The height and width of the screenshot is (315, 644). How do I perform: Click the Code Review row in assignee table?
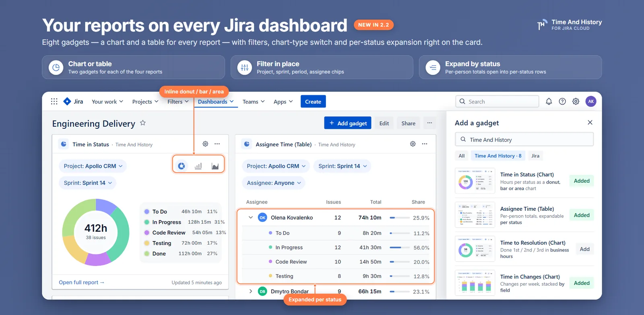pos(336,262)
